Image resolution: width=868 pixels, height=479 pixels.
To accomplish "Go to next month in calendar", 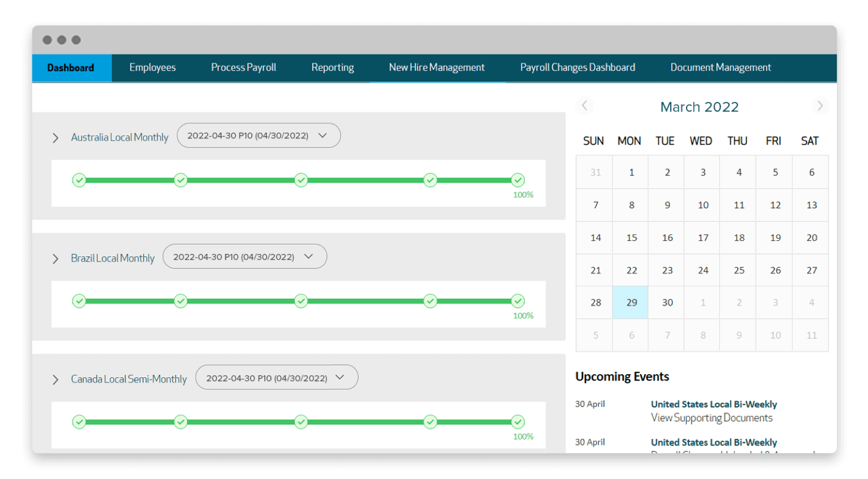I will click(x=820, y=105).
